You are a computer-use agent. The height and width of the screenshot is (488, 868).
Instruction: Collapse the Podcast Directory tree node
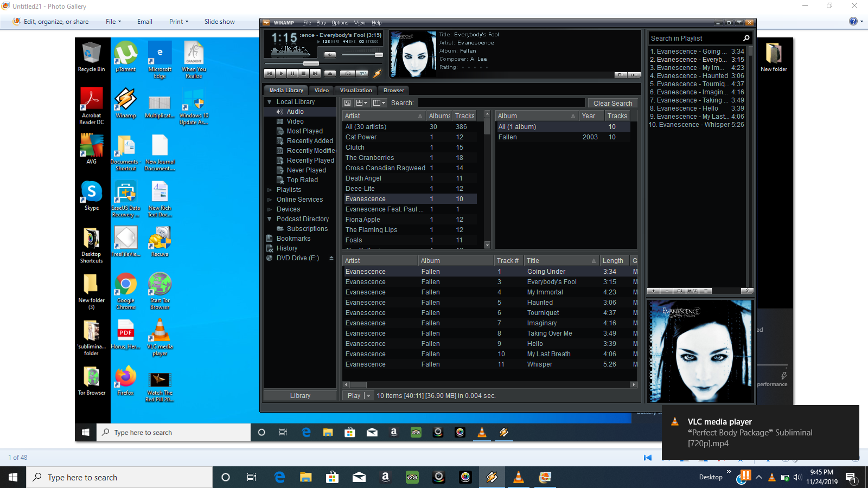(269, 219)
